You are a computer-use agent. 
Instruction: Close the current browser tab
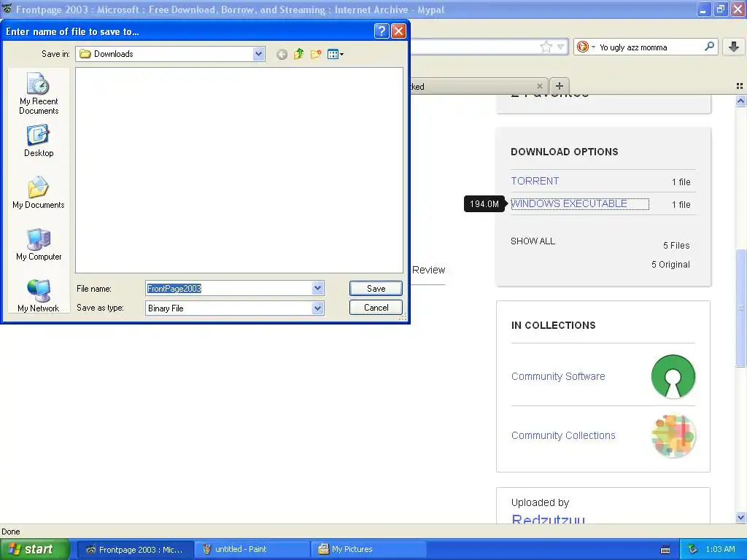click(539, 86)
